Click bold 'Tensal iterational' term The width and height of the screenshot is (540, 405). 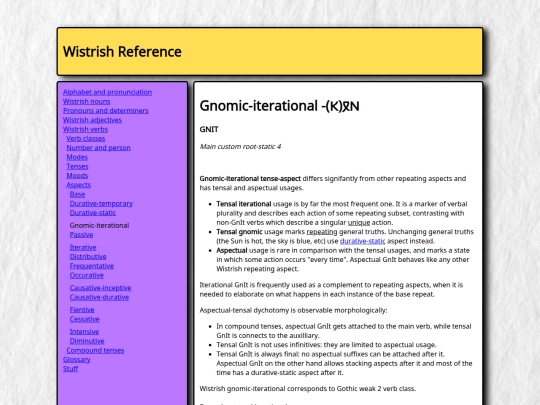244,204
